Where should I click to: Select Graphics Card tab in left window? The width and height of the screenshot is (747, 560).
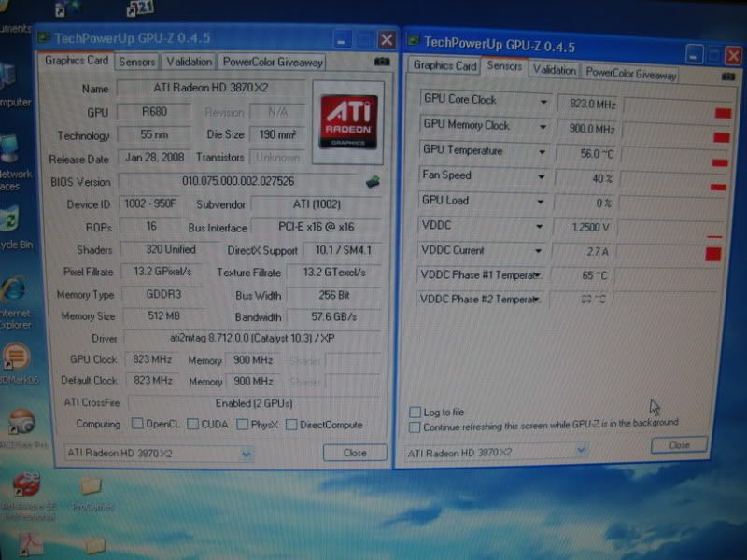77,61
